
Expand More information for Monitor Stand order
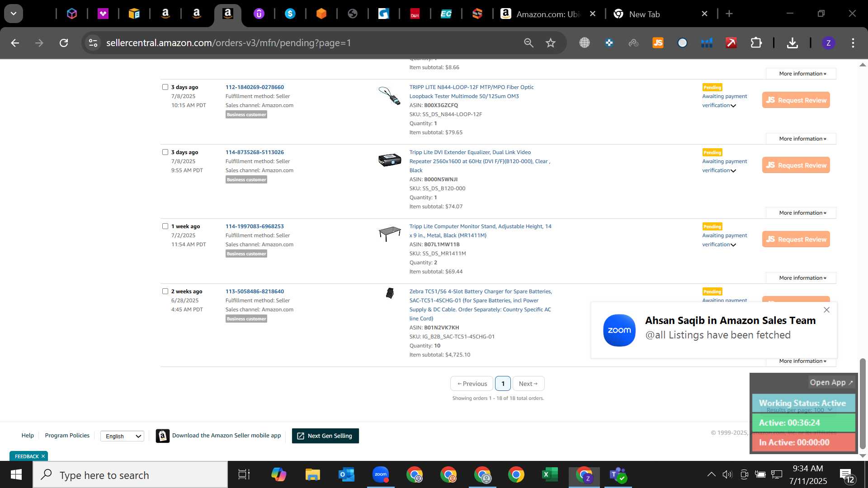pyautogui.click(x=801, y=278)
